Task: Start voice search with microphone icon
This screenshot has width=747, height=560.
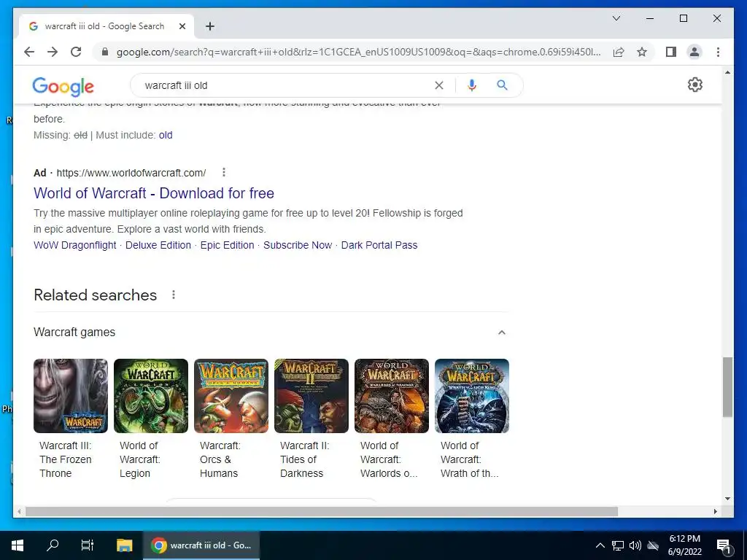Action: point(472,85)
